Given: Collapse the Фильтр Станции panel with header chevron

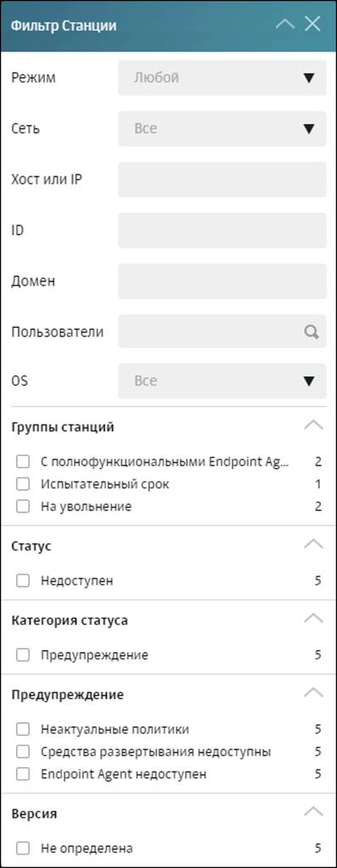Looking at the screenshot, I should click(285, 25).
